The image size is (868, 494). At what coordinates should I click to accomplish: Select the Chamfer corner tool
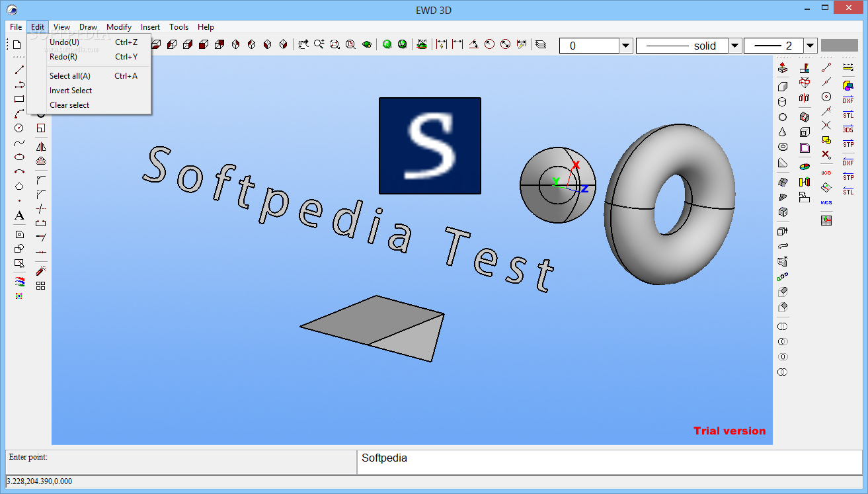point(41,194)
